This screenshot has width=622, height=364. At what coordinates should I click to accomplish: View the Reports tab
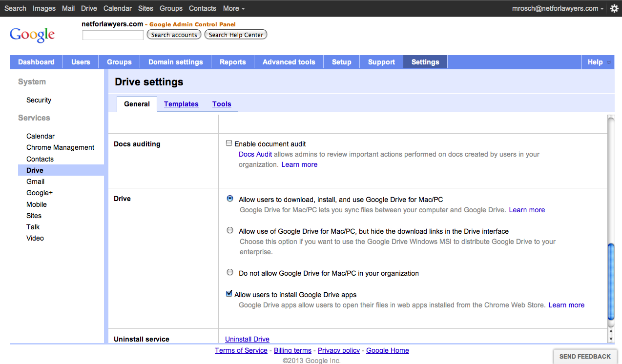coord(233,62)
